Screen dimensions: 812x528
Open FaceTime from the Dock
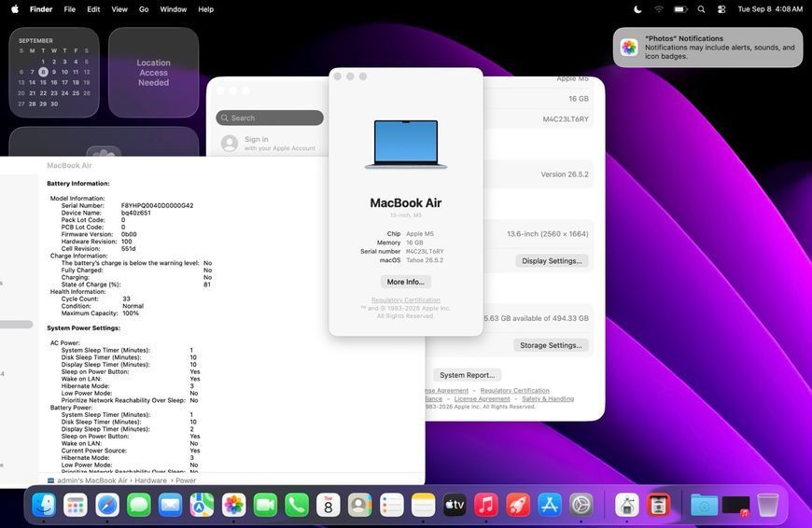click(265, 506)
